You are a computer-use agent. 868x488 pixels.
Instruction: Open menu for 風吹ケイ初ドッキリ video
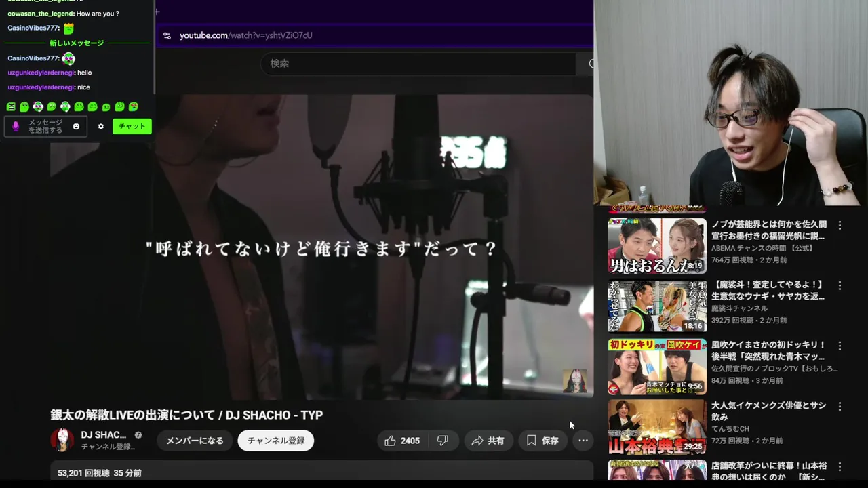tap(840, 346)
